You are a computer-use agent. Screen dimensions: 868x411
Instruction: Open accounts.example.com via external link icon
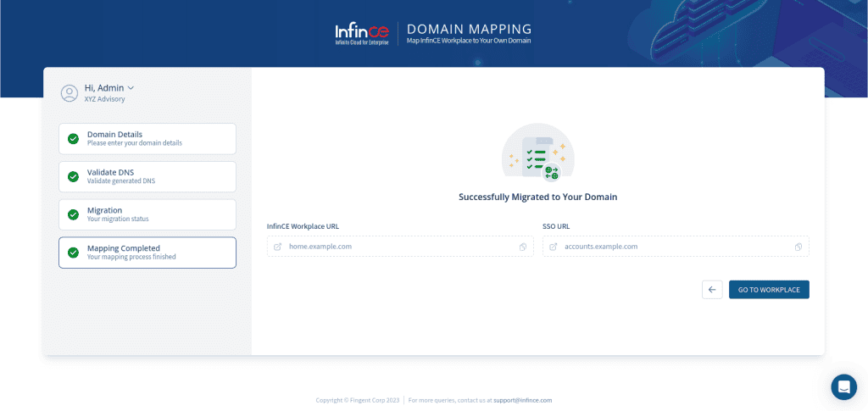click(553, 247)
